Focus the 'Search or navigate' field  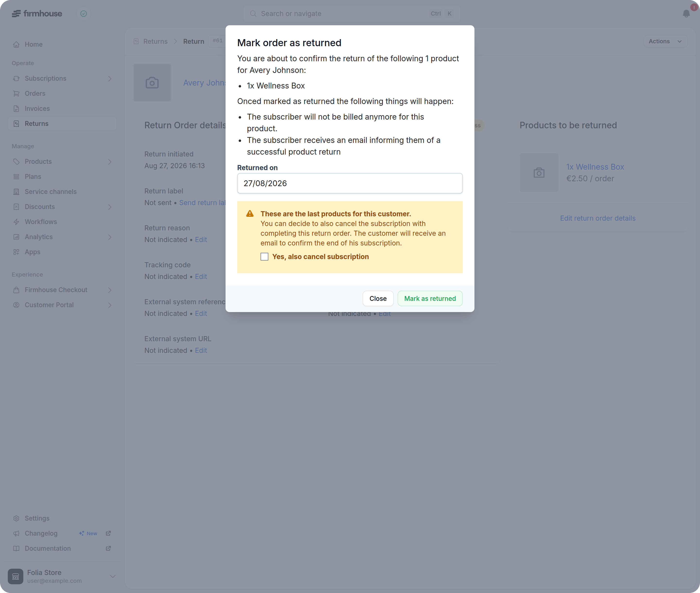pos(352,13)
